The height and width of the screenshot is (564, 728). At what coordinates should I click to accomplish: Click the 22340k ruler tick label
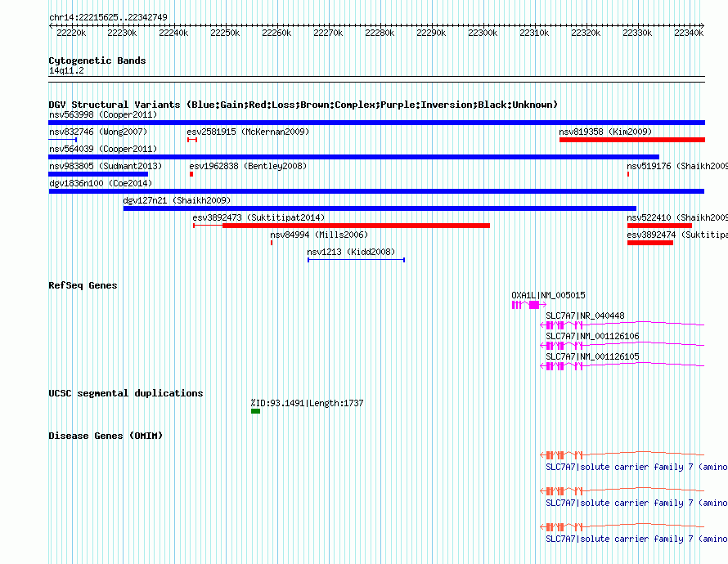tap(689, 33)
